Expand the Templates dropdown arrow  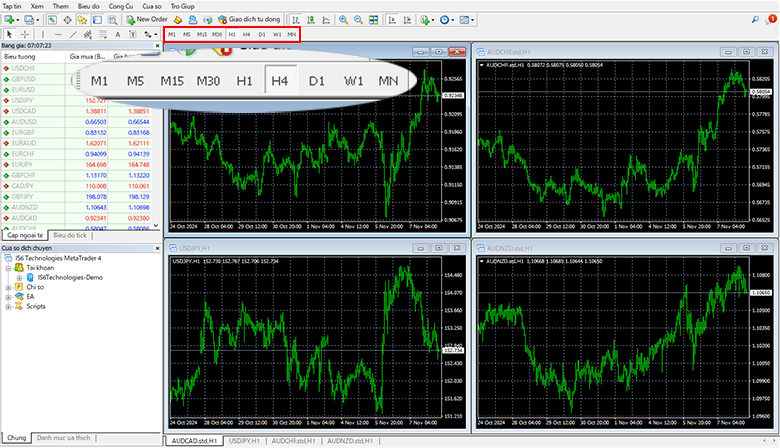[x=473, y=20]
